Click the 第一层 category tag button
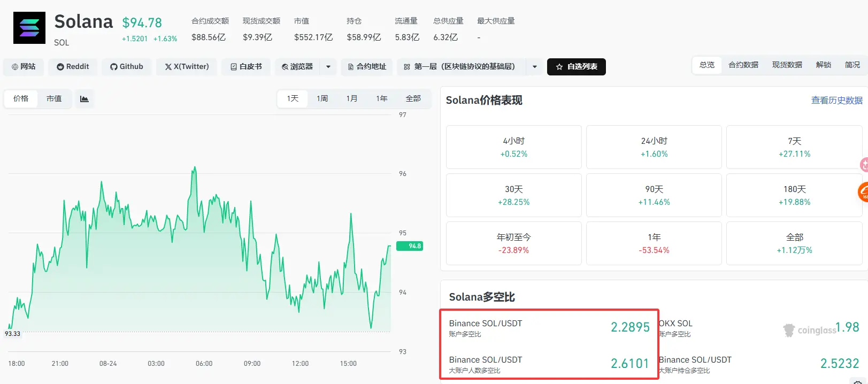 pyautogui.click(x=462, y=67)
